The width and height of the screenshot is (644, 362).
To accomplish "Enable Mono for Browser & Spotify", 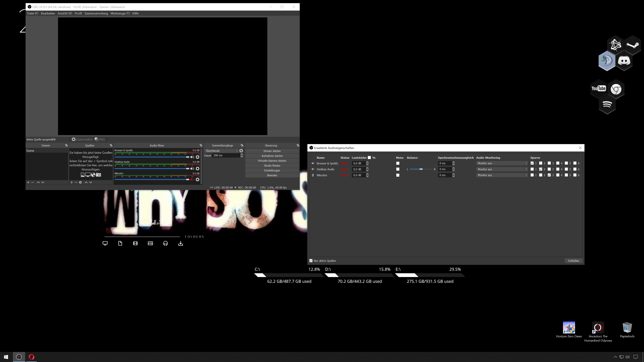I will pyautogui.click(x=398, y=163).
